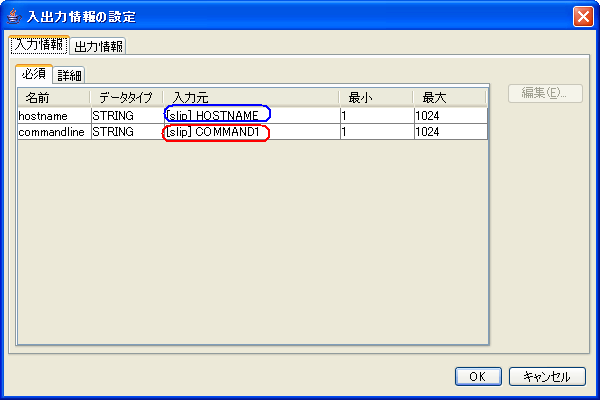
Task: Select the hostname name cell
Action: (x=54, y=116)
